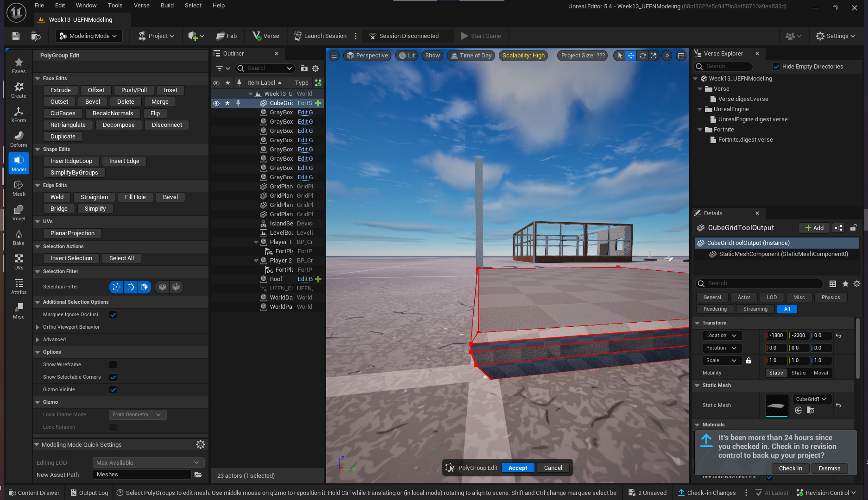Toggle Gizmo Visible checkbox
868x500 pixels.
click(x=113, y=390)
